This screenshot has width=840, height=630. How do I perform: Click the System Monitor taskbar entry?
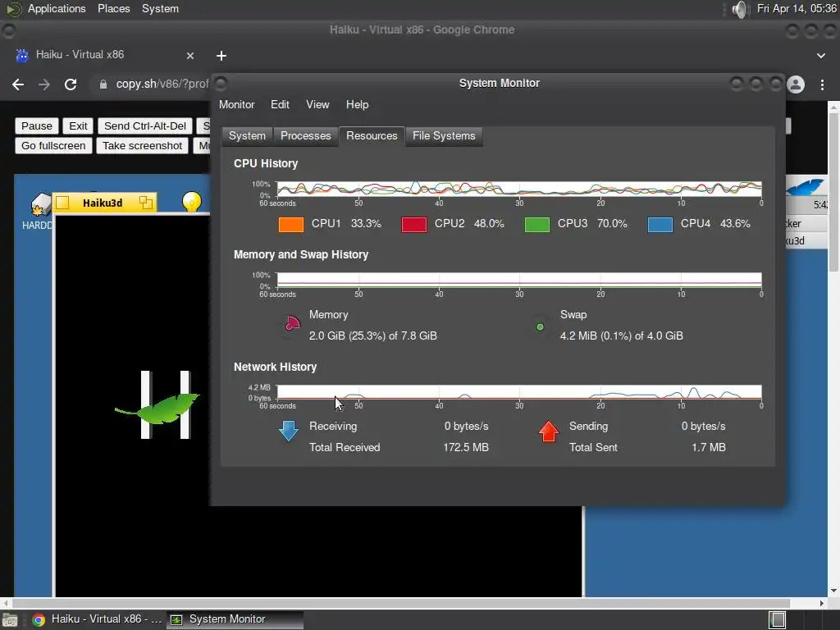point(235,619)
